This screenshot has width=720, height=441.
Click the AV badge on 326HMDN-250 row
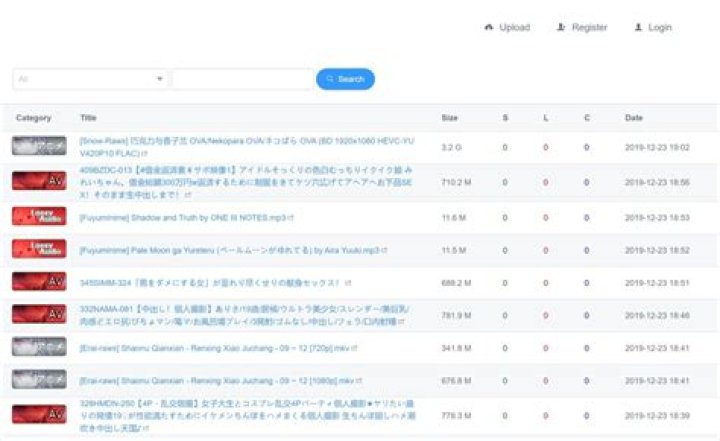point(39,414)
